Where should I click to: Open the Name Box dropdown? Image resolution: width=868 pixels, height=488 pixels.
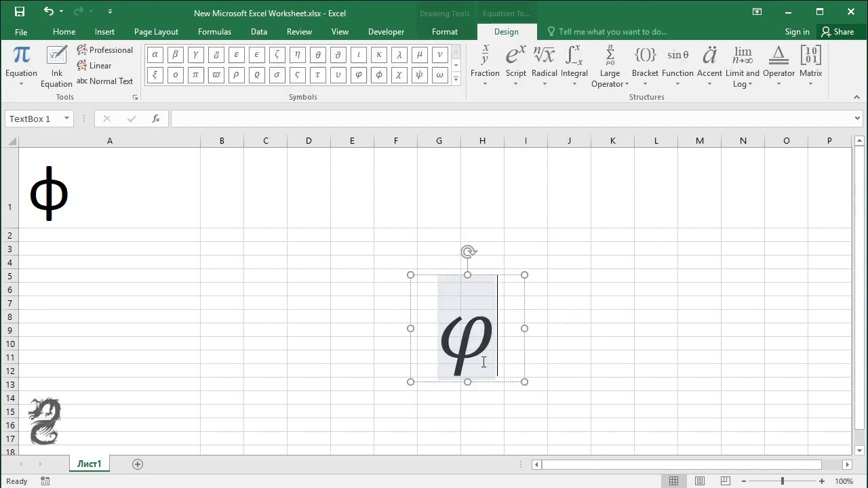(66, 119)
